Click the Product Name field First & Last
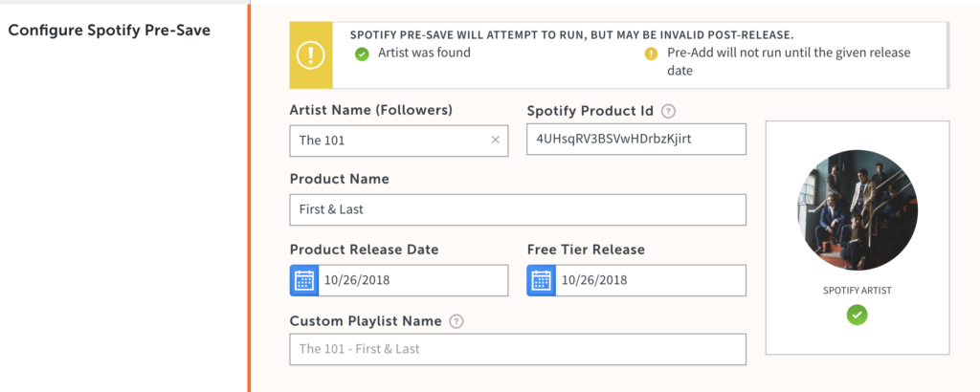The image size is (980, 392). pyautogui.click(x=518, y=209)
